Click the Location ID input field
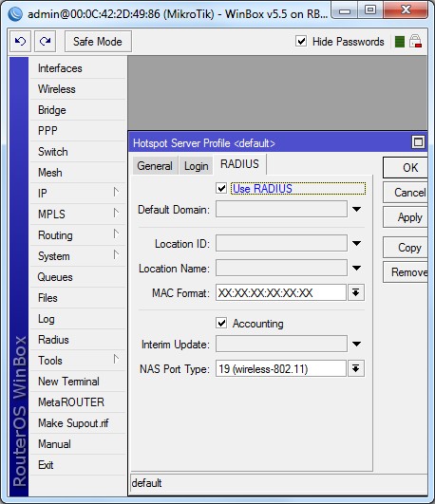 tap(281, 243)
